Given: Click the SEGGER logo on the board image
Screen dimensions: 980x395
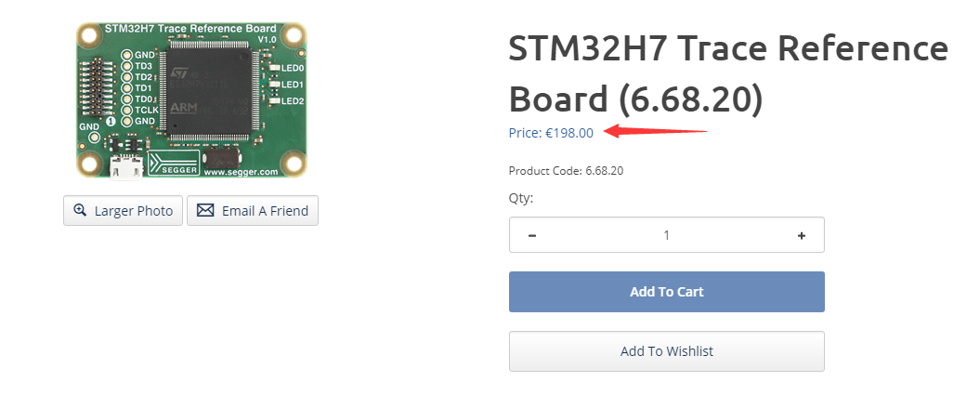Looking at the screenshot, I should (175, 163).
